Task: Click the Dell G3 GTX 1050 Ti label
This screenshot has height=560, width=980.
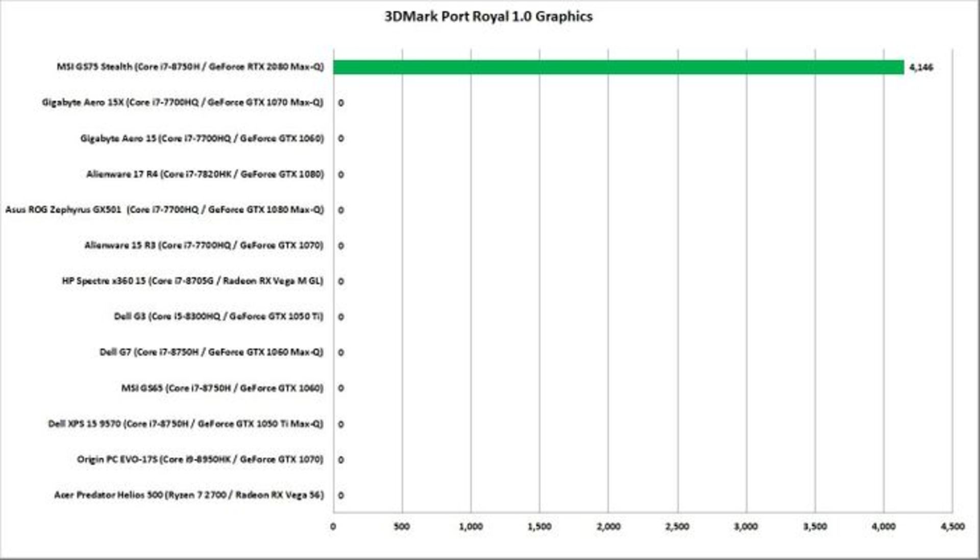Action: (218, 316)
